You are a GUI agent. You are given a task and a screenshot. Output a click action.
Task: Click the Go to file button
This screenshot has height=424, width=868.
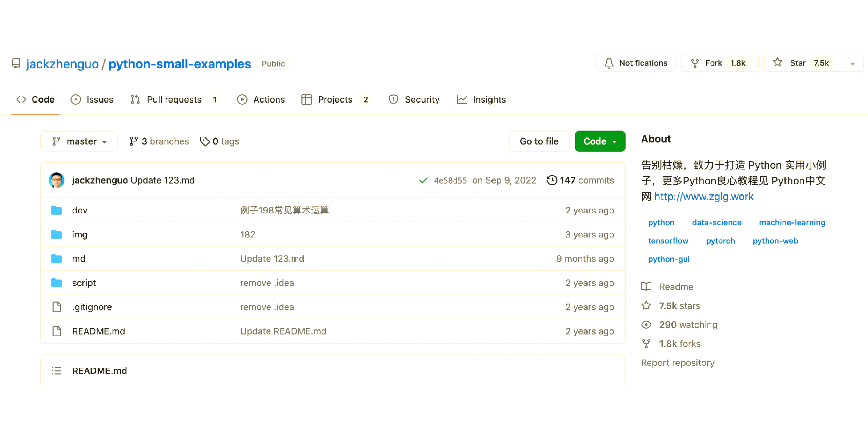click(x=539, y=141)
